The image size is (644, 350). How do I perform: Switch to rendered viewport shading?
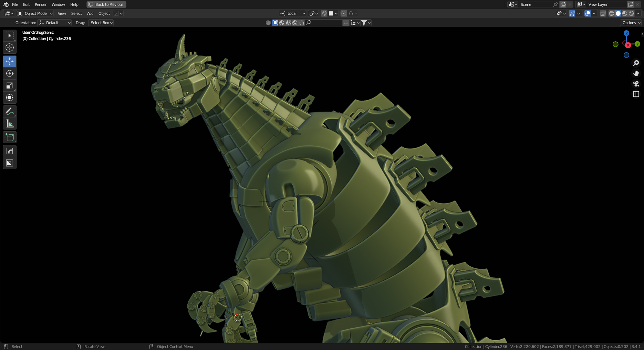coord(631,13)
